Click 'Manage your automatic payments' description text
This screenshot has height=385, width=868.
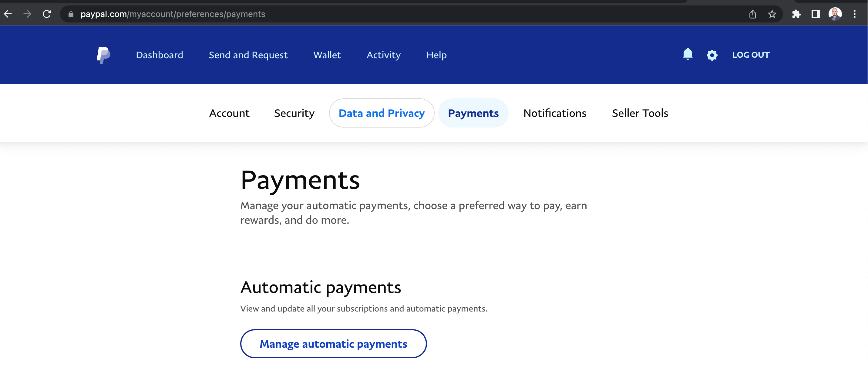click(x=413, y=213)
